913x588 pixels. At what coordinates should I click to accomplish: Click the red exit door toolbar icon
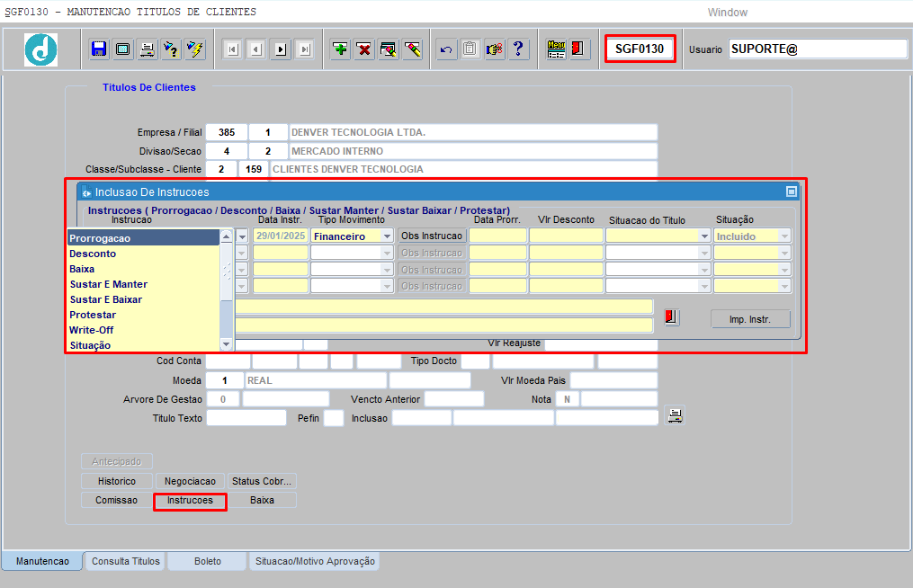point(578,49)
